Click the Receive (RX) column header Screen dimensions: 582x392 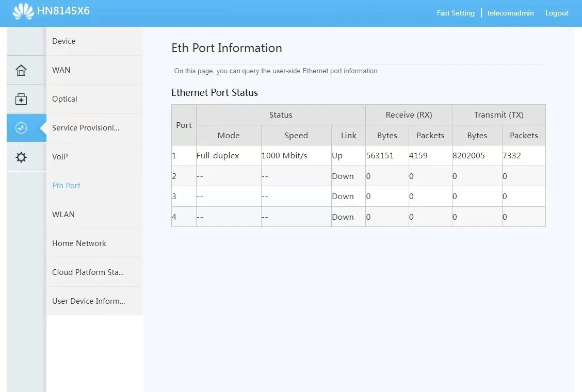tap(409, 115)
